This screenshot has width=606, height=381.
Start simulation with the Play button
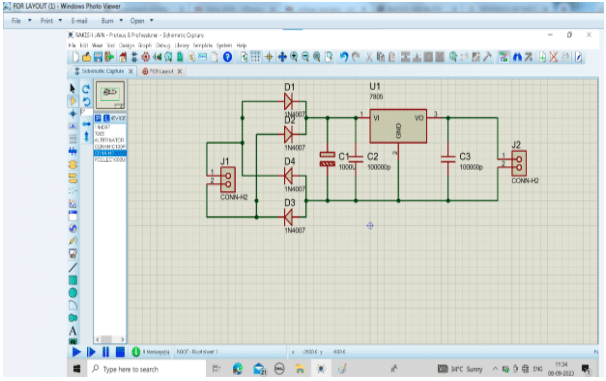(76, 352)
